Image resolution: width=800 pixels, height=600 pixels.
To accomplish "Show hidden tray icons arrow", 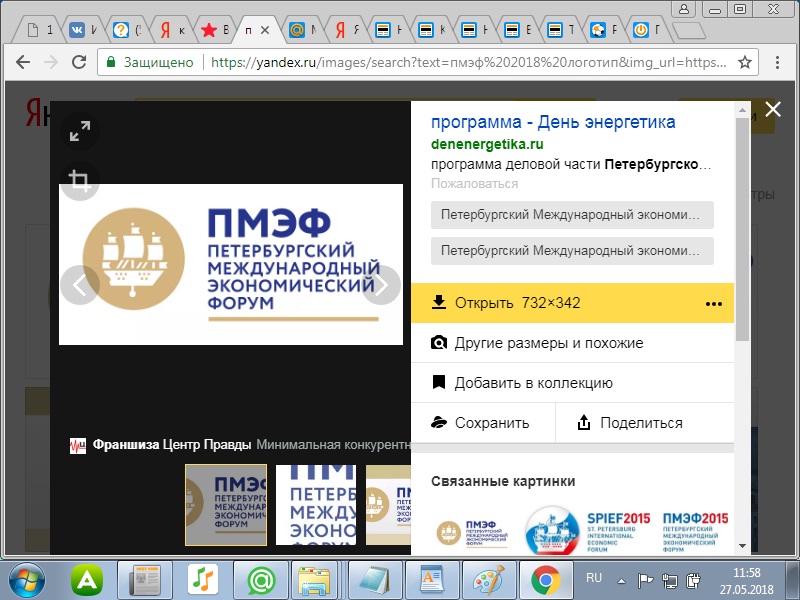I will (621, 581).
